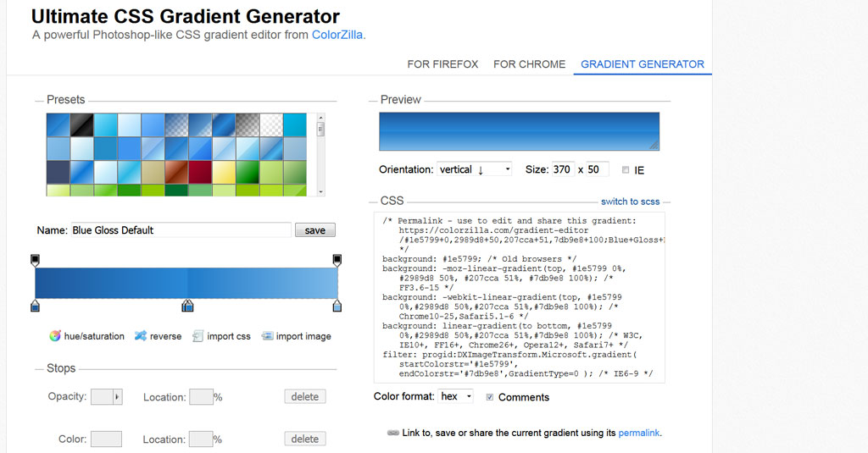Toggle the Comments checkbox
This screenshot has width=868, height=453.
point(490,397)
